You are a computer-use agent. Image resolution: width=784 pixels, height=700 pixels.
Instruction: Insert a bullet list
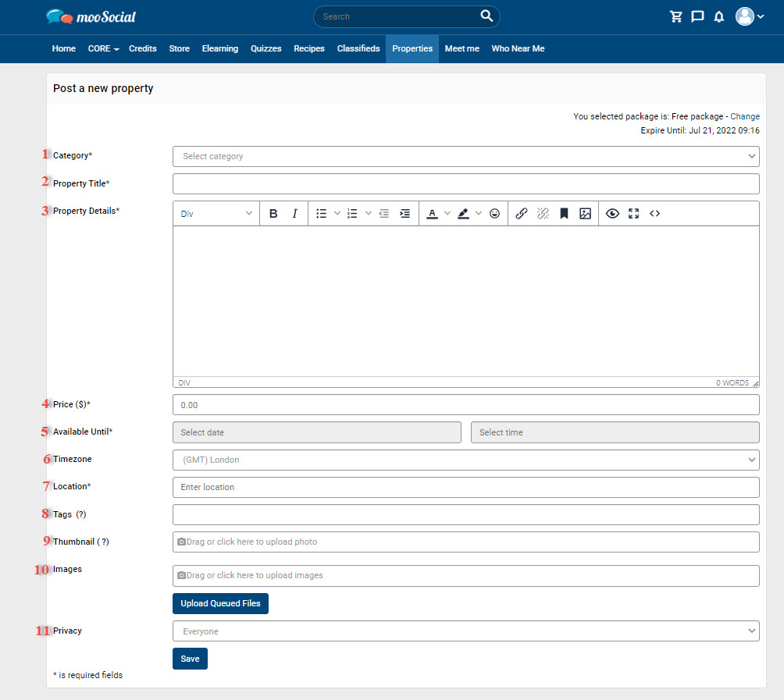tap(321, 213)
